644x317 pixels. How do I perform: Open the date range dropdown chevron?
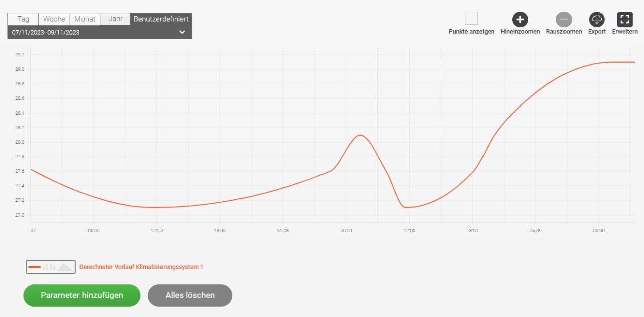[182, 32]
